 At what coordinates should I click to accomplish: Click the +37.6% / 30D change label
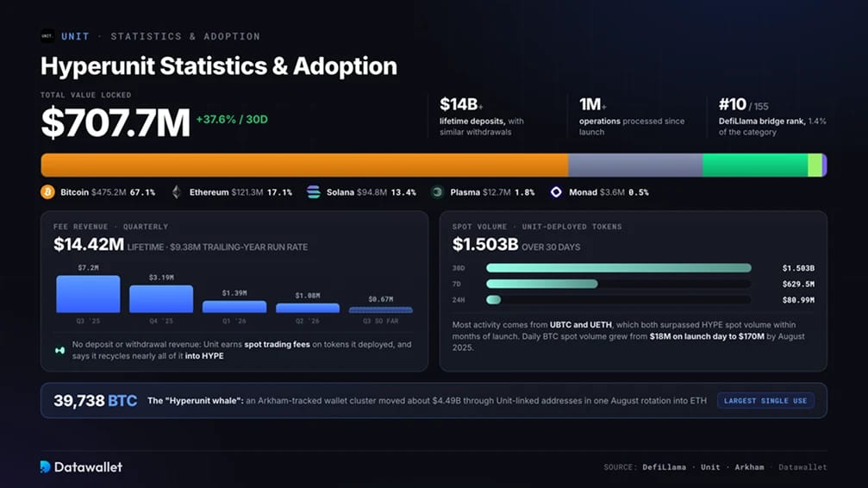[232, 119]
